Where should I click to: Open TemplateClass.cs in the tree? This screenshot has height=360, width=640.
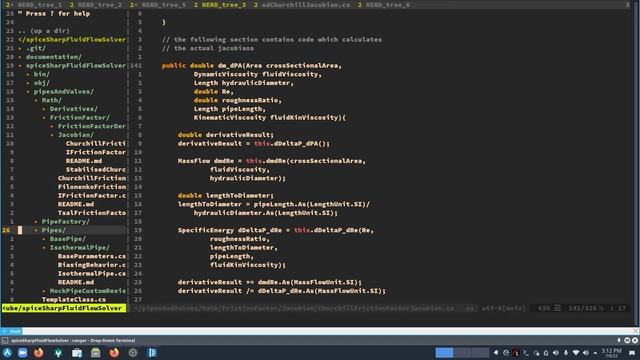[73, 300]
